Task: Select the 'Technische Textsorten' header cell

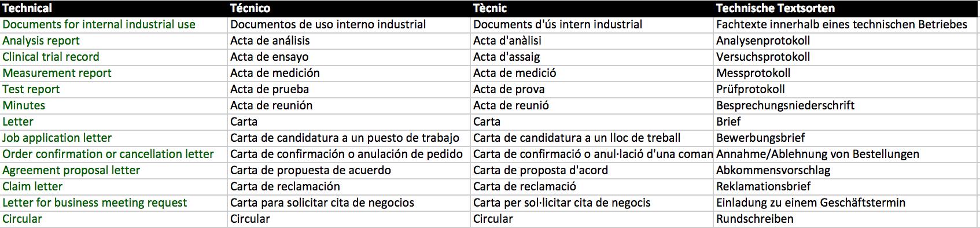Action: (x=847, y=8)
